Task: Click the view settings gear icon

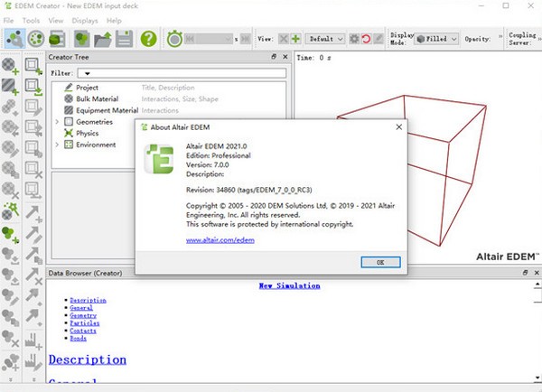Action: point(354,39)
